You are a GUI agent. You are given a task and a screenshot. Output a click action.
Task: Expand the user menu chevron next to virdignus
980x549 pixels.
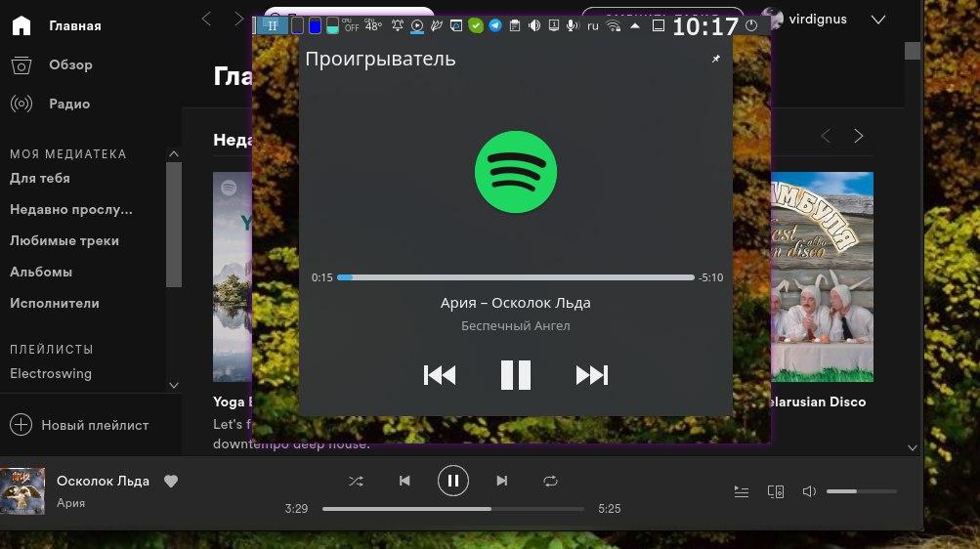click(878, 20)
